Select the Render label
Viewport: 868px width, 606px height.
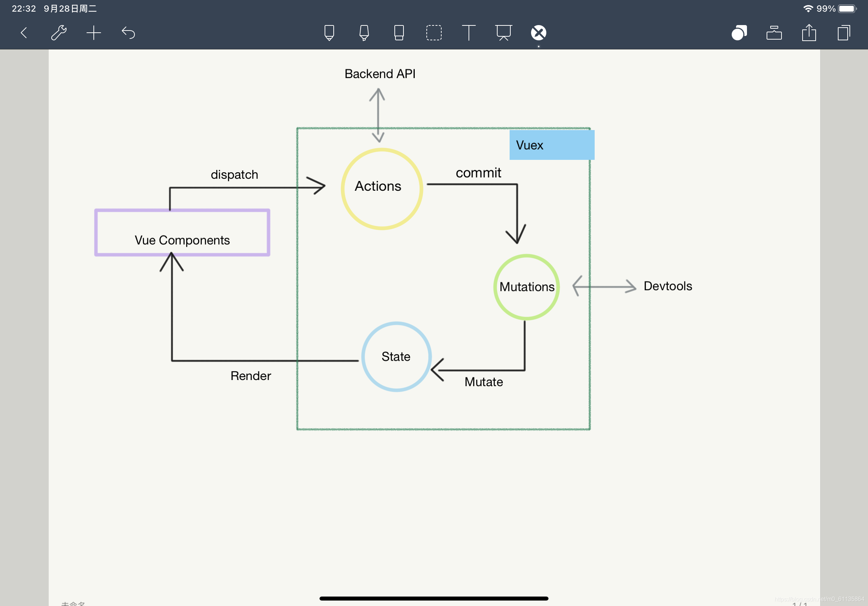click(251, 376)
